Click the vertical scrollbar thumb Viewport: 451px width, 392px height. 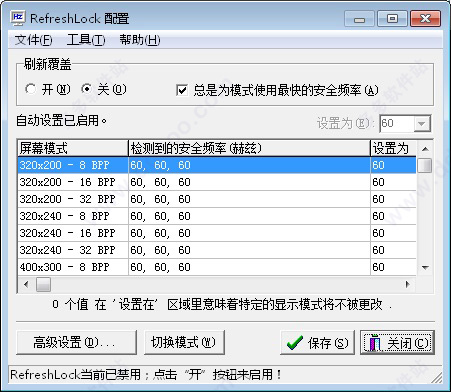coord(425,165)
